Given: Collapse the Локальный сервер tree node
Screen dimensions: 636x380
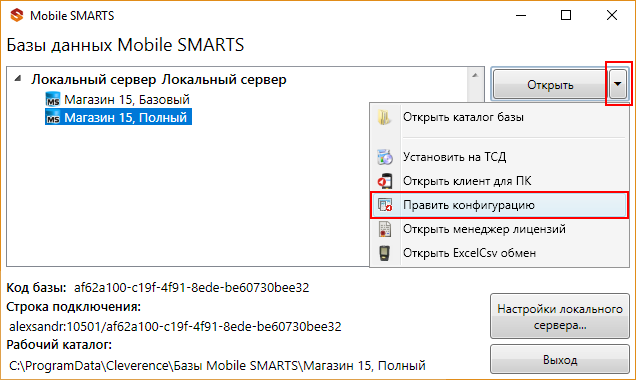Looking at the screenshot, I should point(17,79).
